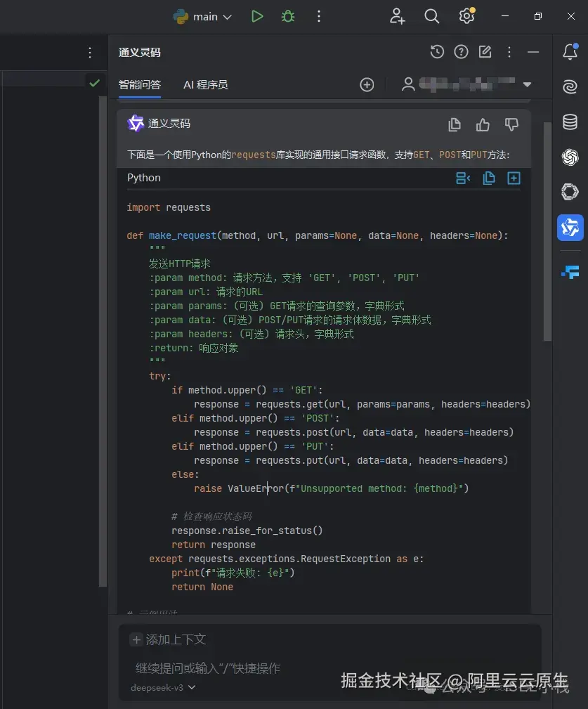Switch to 智能问答 tab
The image size is (588, 709).
coord(140,84)
